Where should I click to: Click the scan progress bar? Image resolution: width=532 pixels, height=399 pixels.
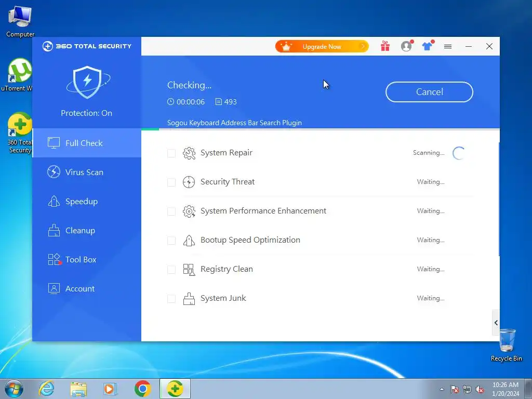320,129
